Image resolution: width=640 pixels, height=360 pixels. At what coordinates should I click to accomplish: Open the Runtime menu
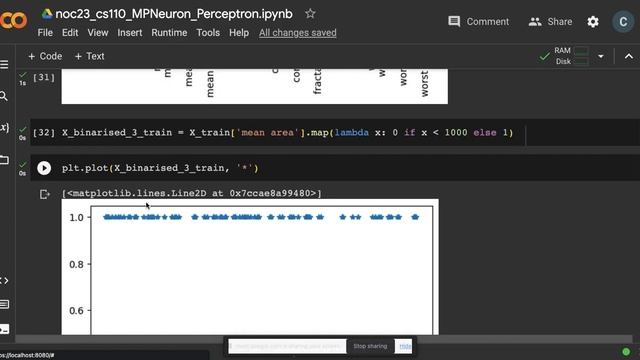pyautogui.click(x=169, y=33)
